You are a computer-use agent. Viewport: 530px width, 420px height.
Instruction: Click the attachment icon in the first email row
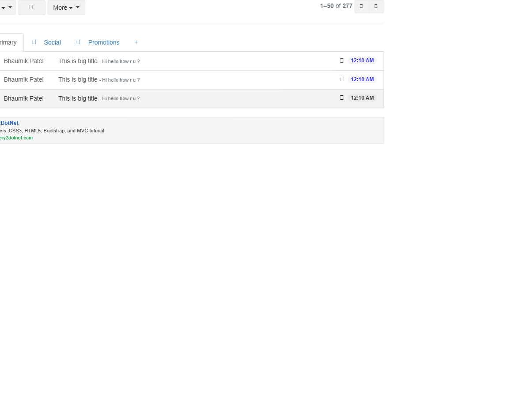[341, 60]
